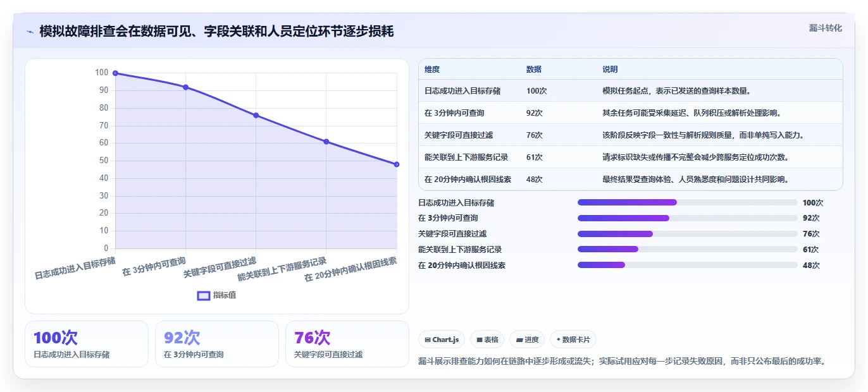Click progress label 在 20分钟内确认根因线索

click(462, 266)
